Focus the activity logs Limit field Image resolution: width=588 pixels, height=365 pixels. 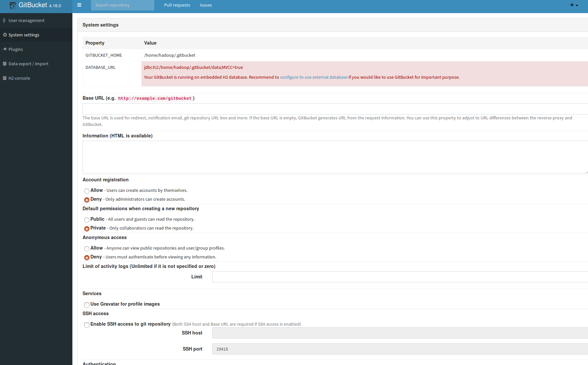(400, 277)
